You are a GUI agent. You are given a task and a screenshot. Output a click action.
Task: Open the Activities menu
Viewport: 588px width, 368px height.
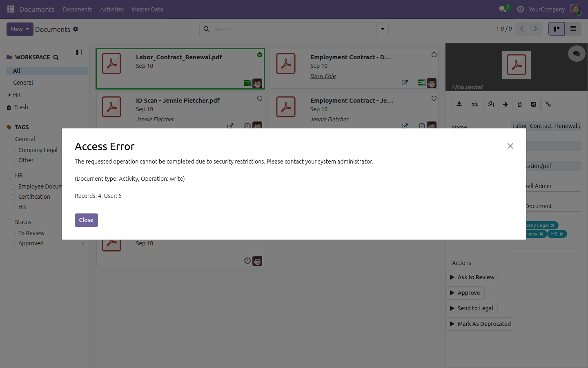coord(112,9)
